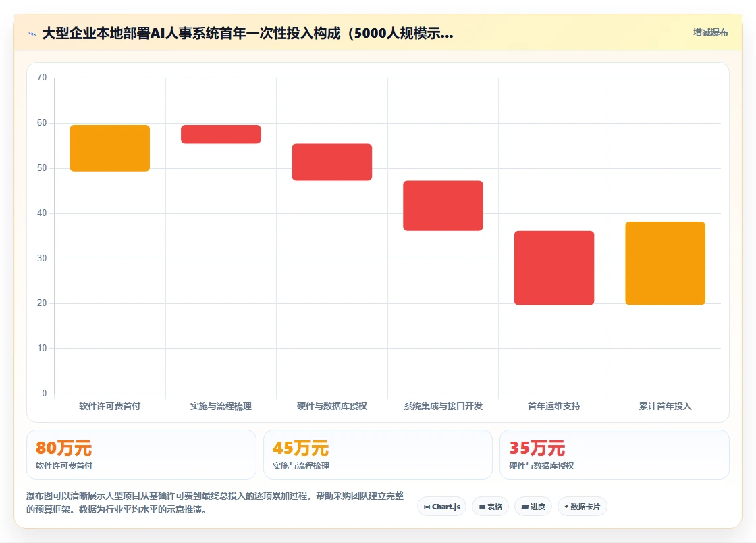
Task: Click the x-axis label 硬件与数据库授权
Action: point(332,406)
